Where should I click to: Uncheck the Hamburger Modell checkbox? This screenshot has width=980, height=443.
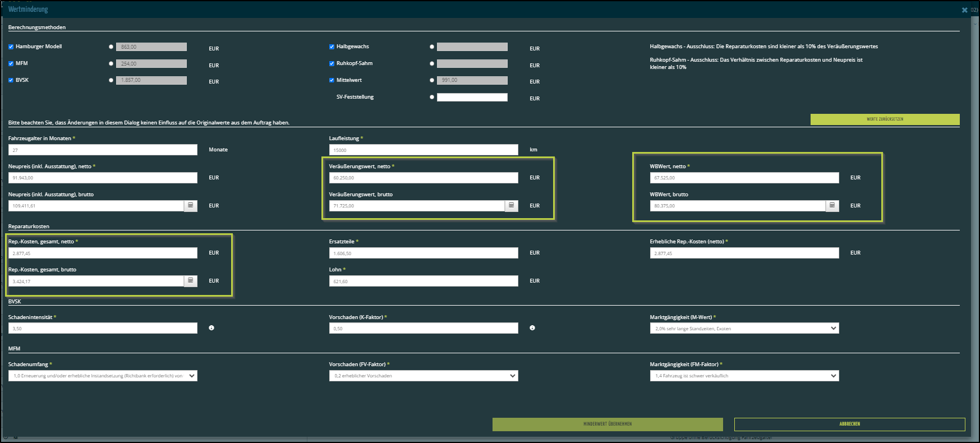point(11,47)
